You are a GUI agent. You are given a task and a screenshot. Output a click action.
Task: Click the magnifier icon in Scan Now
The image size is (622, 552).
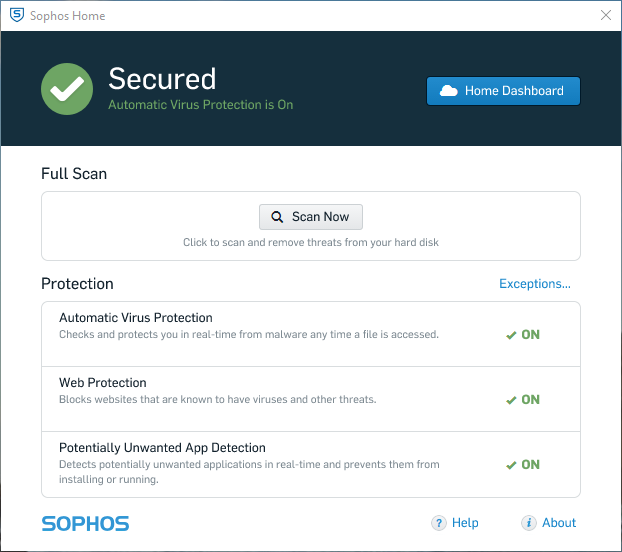pyautogui.click(x=277, y=217)
